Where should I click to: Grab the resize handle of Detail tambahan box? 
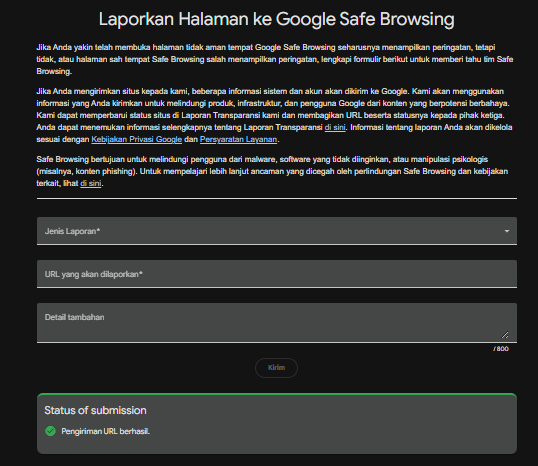pyautogui.click(x=505, y=335)
